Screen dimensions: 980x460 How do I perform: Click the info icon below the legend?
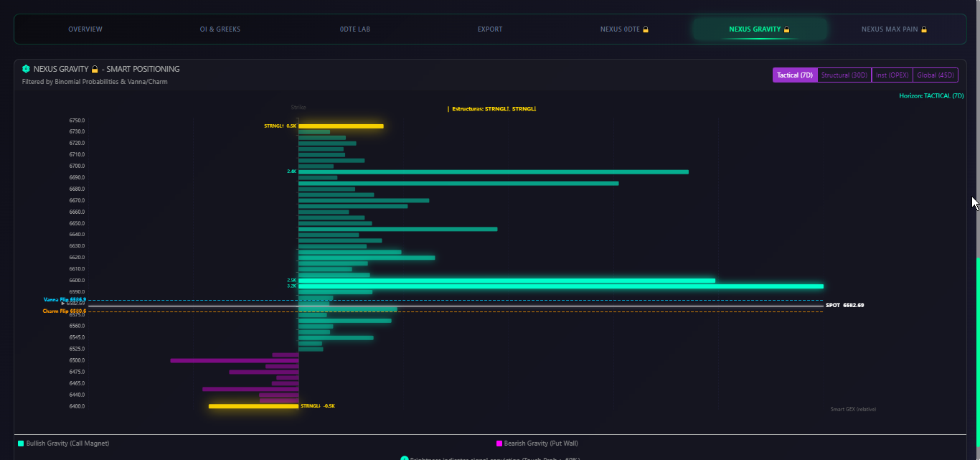(404, 458)
